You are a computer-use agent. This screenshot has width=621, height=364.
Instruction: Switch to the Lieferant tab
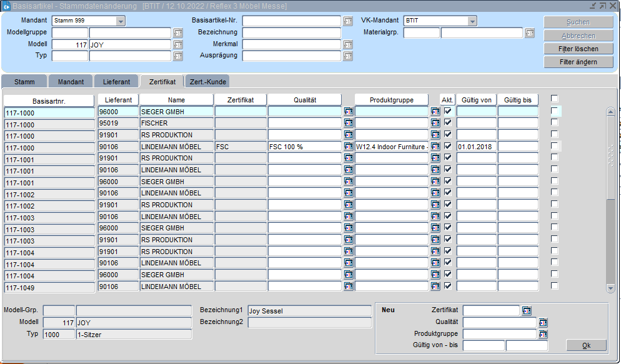[116, 82]
